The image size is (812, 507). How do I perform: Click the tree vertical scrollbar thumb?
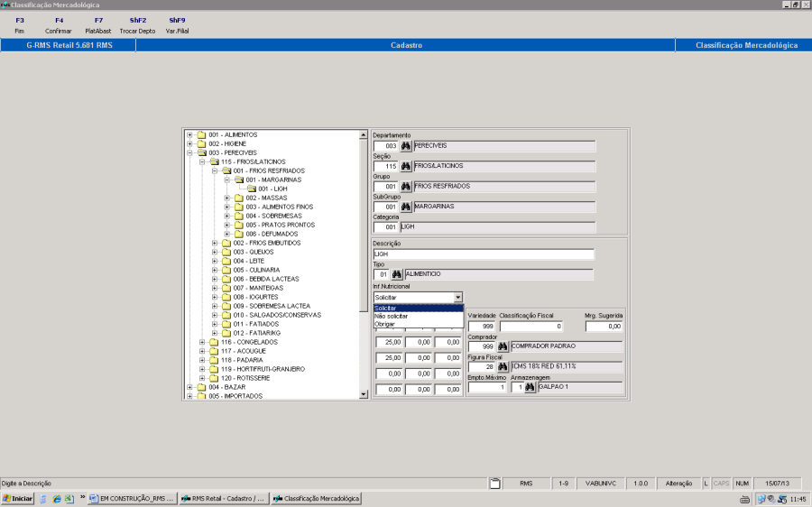pyautogui.click(x=363, y=226)
